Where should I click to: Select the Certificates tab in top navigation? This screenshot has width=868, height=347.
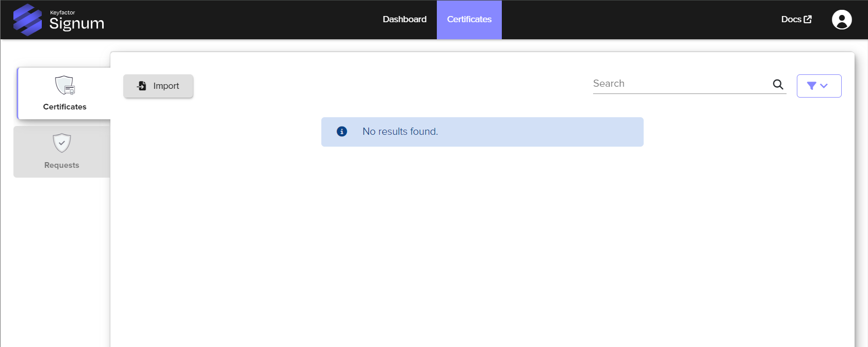[469, 19]
